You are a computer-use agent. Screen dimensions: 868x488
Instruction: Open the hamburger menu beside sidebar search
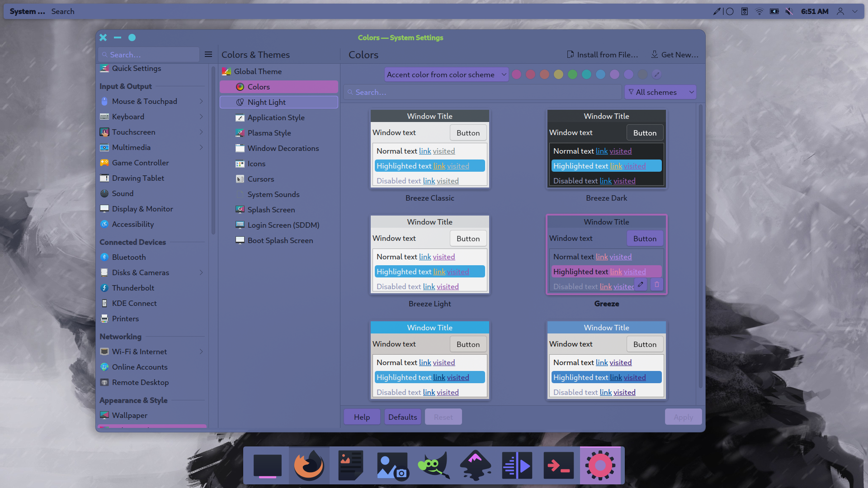(208, 54)
